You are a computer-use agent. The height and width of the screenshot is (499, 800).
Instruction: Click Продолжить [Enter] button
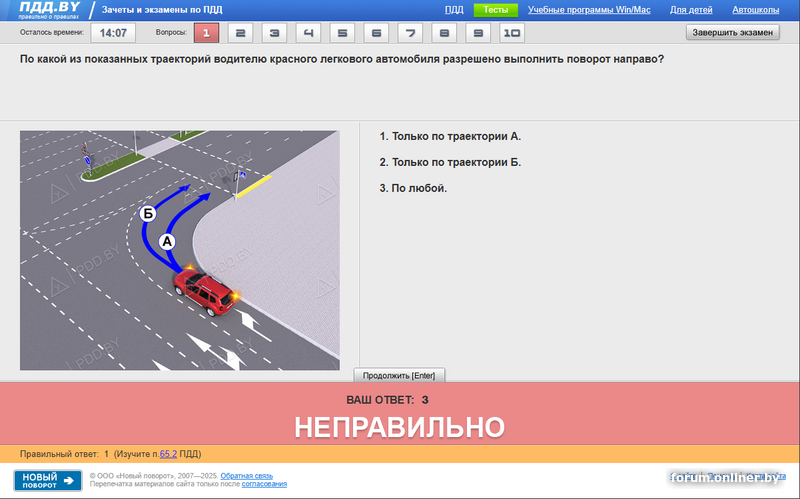tap(400, 376)
